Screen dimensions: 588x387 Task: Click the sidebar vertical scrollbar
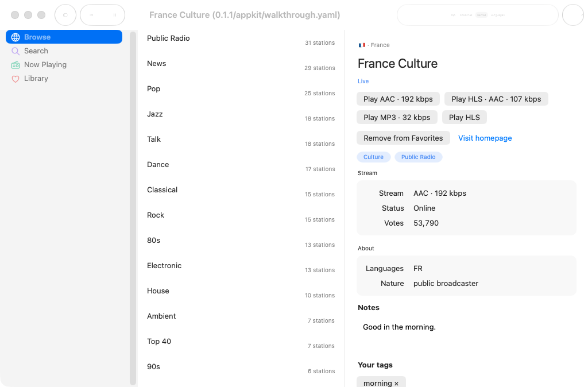click(x=133, y=208)
